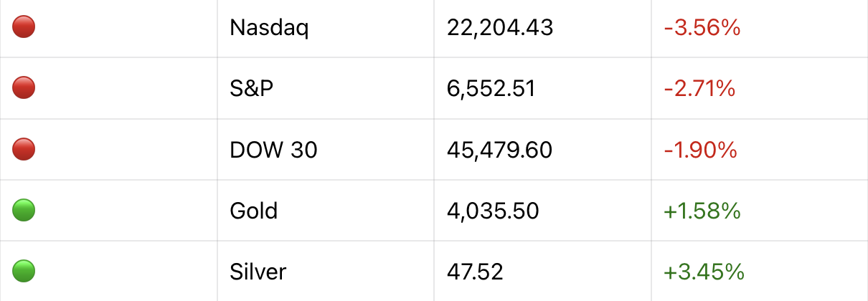Viewport: 868px width, 301px height.
Task: Click Silver change +3.45%
Action: [704, 272]
